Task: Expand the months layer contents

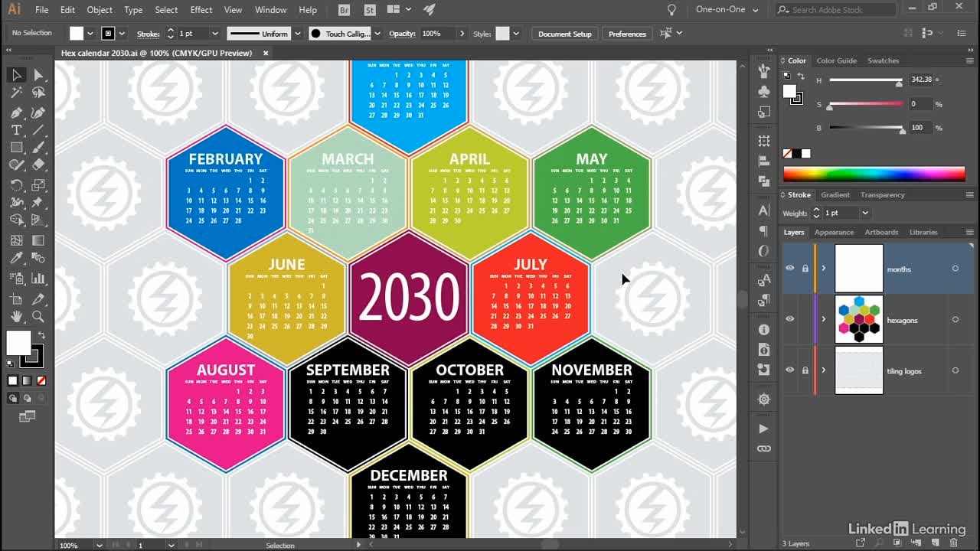Action: coord(824,269)
